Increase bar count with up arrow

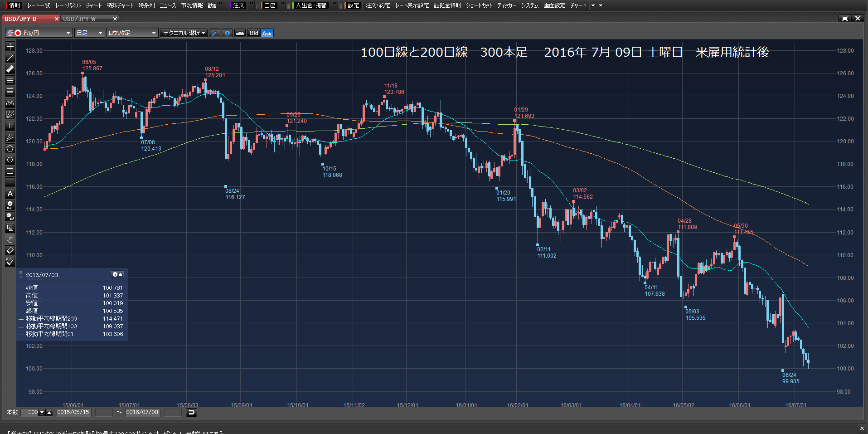pyautogui.click(x=49, y=412)
